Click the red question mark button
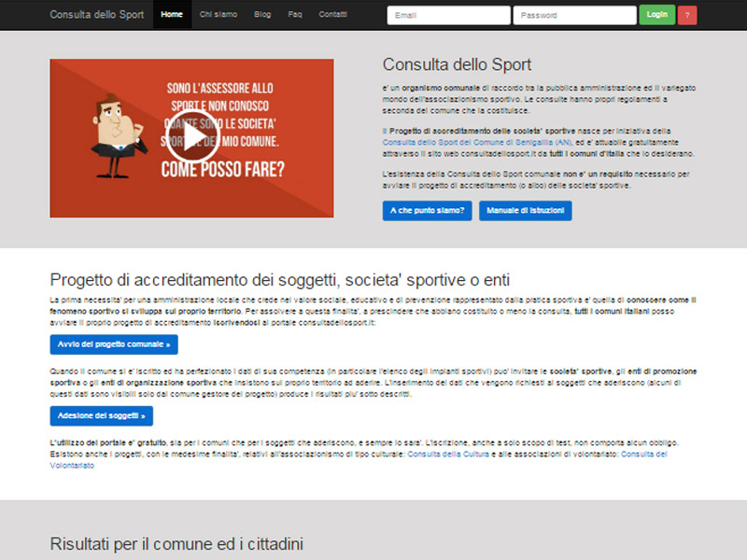Image resolution: width=747 pixels, height=560 pixels. click(x=687, y=15)
